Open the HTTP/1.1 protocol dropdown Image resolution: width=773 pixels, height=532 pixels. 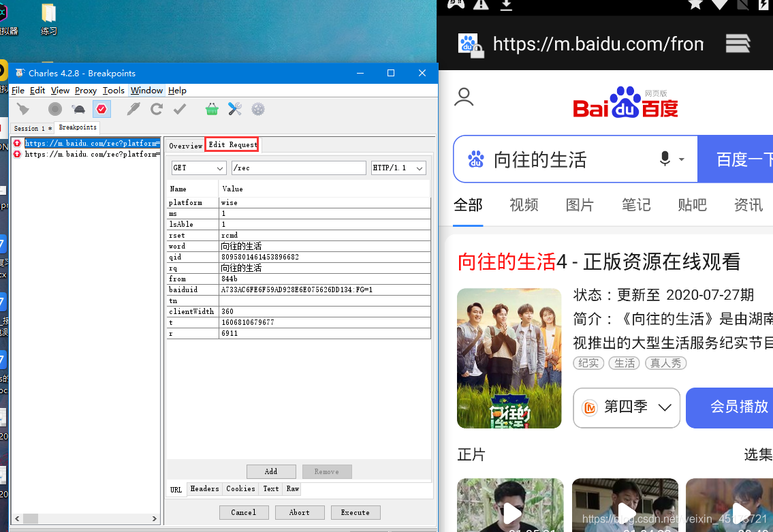398,168
